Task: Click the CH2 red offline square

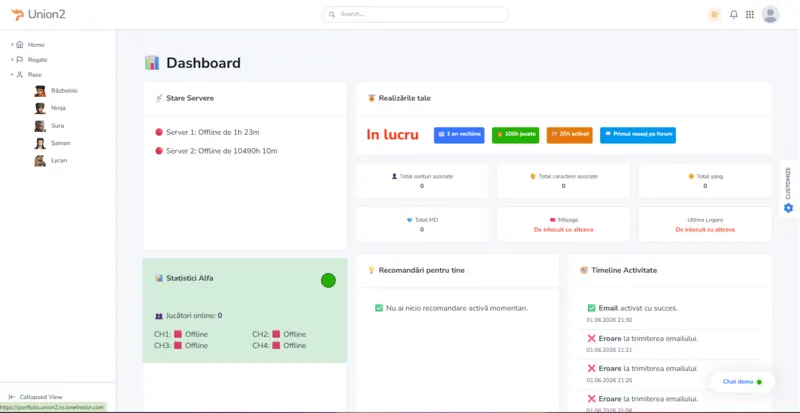Action: tap(276, 334)
